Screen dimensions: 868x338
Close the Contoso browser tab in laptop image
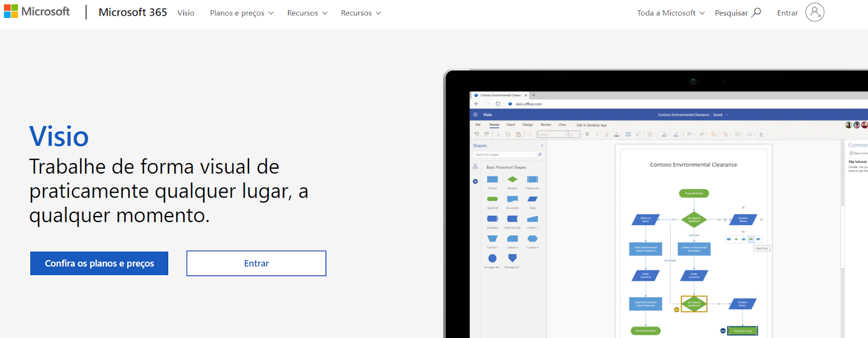pos(526,95)
